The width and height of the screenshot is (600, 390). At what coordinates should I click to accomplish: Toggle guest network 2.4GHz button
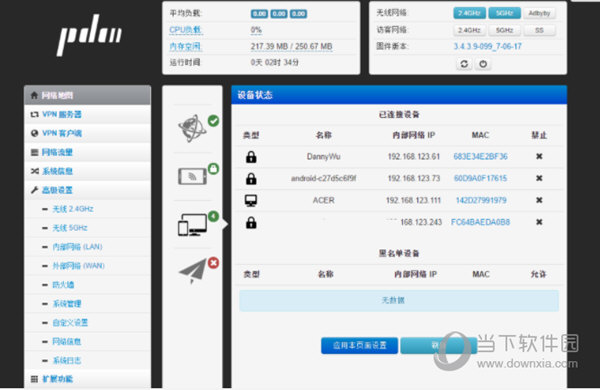[470, 30]
